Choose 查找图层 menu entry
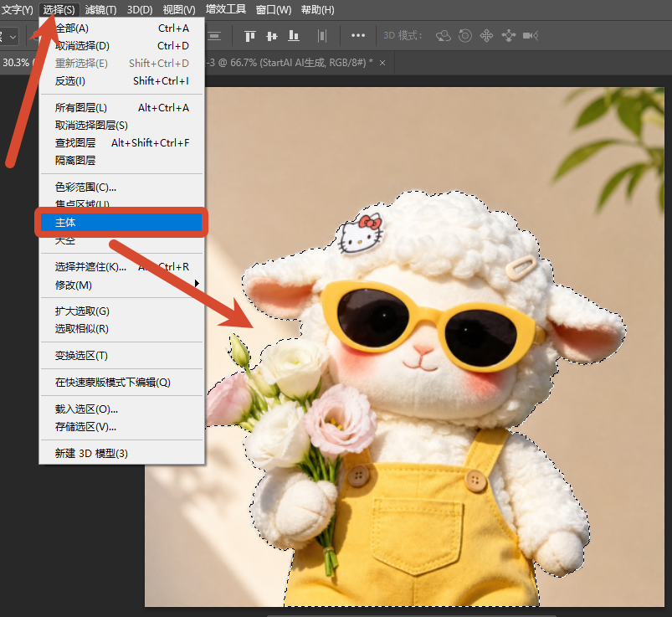 [121, 143]
